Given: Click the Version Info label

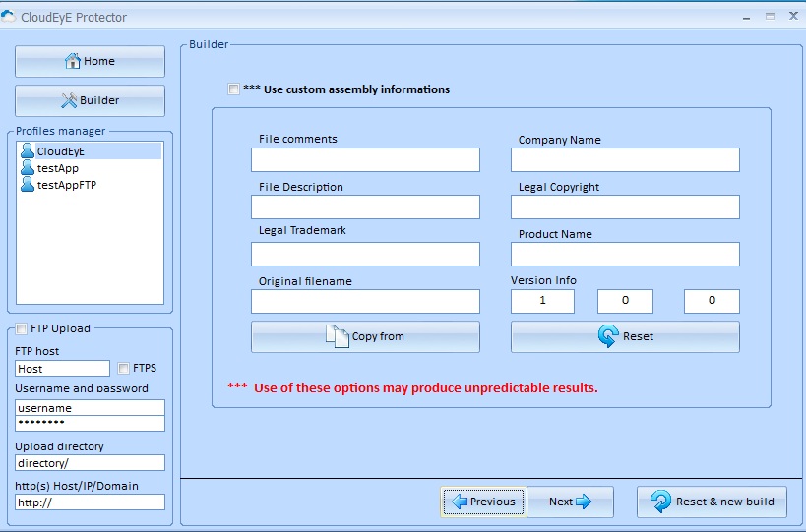Looking at the screenshot, I should [x=543, y=280].
